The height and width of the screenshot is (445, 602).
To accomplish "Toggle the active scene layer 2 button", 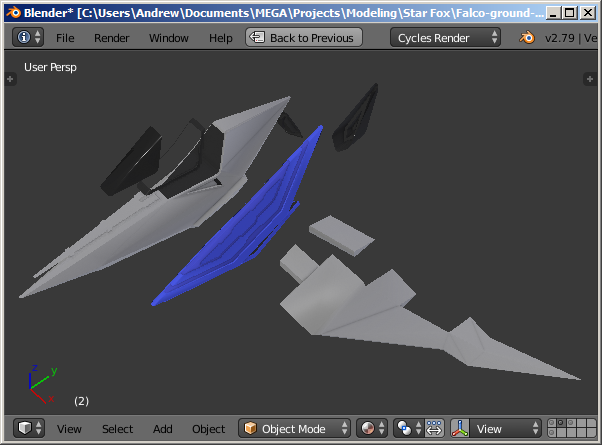I will 561,423.
